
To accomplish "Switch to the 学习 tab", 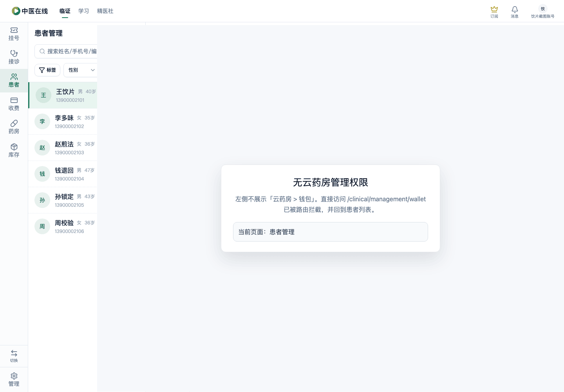I will pos(84,11).
